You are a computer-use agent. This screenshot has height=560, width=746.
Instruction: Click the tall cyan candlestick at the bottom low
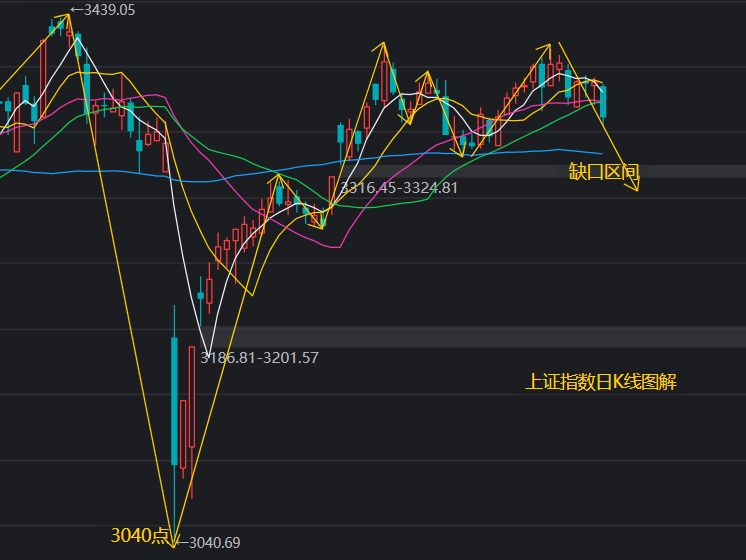pos(175,401)
